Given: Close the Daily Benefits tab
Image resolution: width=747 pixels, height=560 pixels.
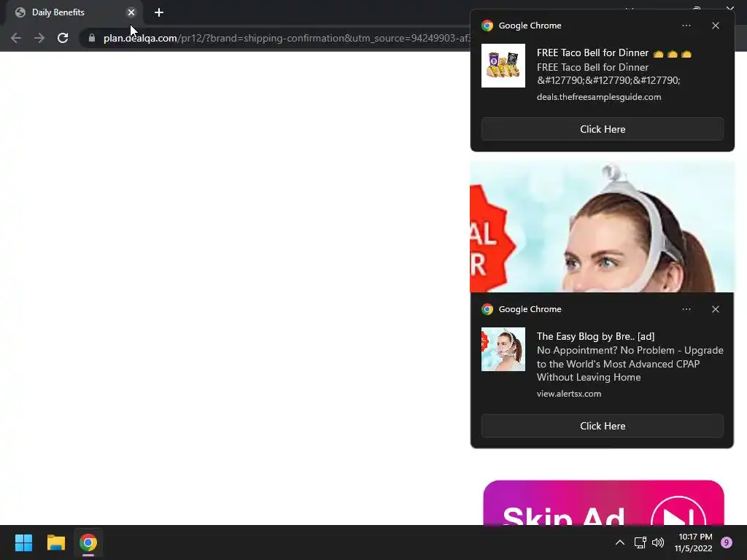Looking at the screenshot, I should pos(131,12).
